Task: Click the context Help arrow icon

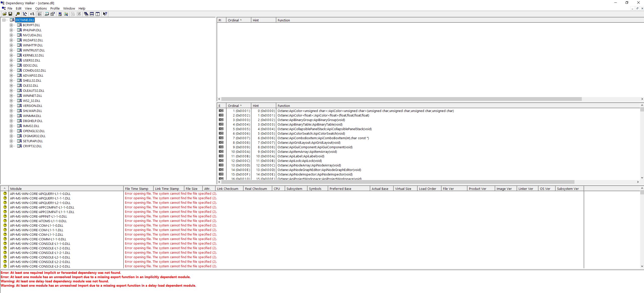Action: (105, 14)
